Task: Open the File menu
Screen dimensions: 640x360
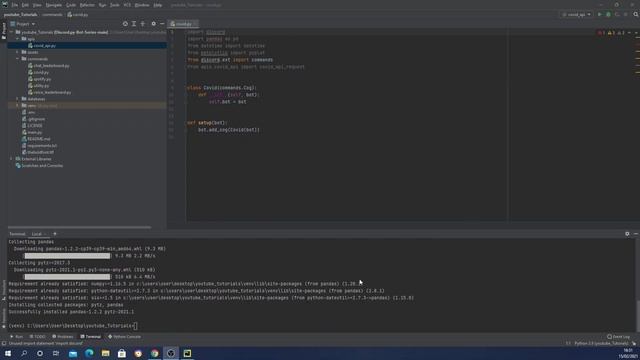Action: (x=15, y=5)
